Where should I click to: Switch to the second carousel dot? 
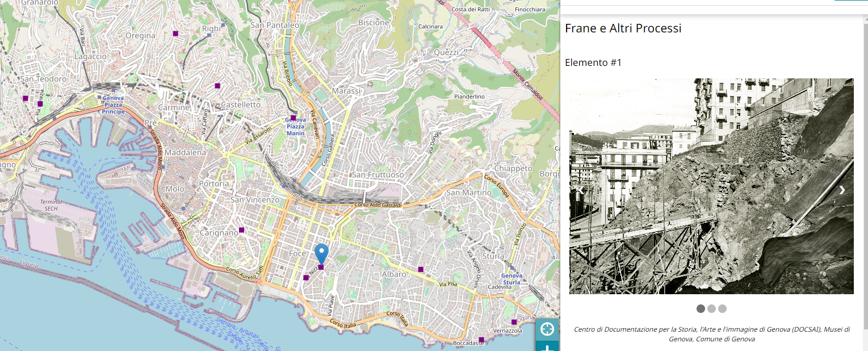pos(711,309)
